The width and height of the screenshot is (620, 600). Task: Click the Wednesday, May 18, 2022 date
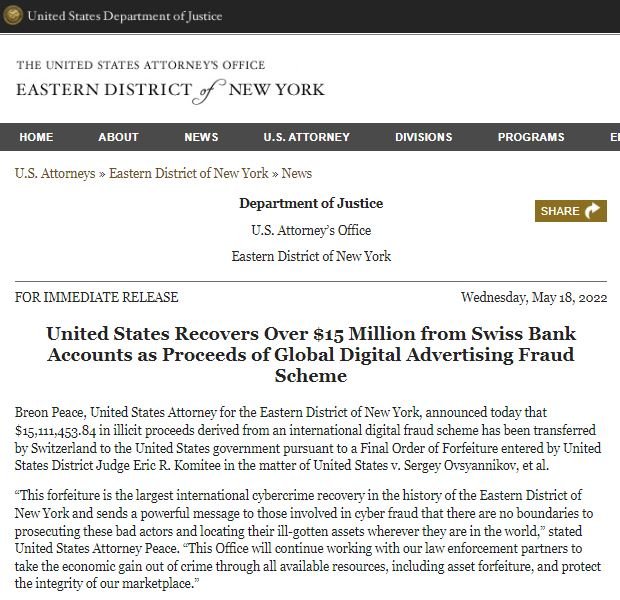[x=534, y=297]
